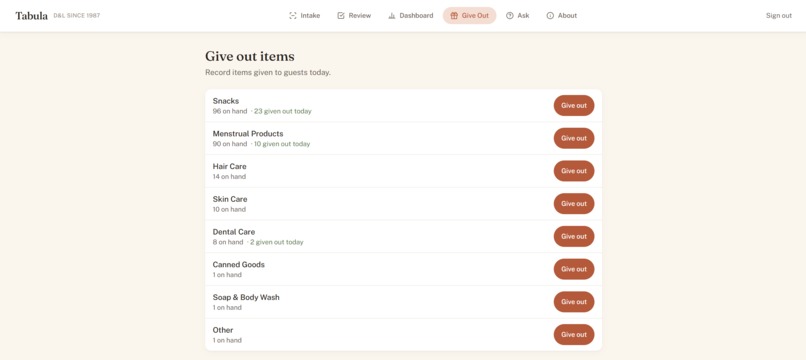Open the Ask tab label

[523, 15]
